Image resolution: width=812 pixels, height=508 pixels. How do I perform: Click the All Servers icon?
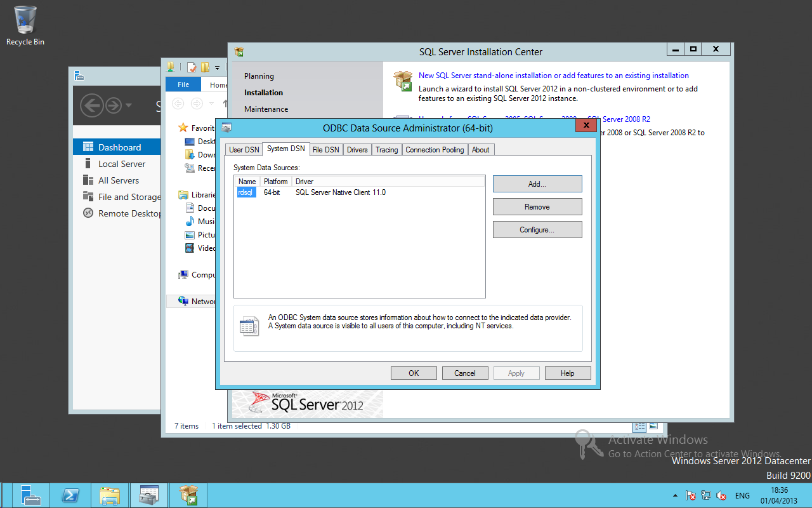pos(88,180)
